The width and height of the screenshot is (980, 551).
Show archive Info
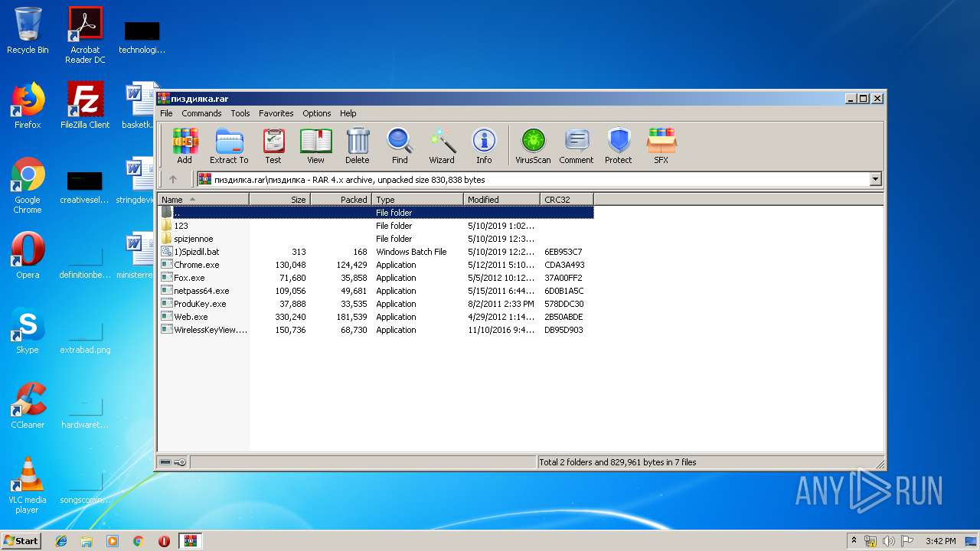pos(484,145)
